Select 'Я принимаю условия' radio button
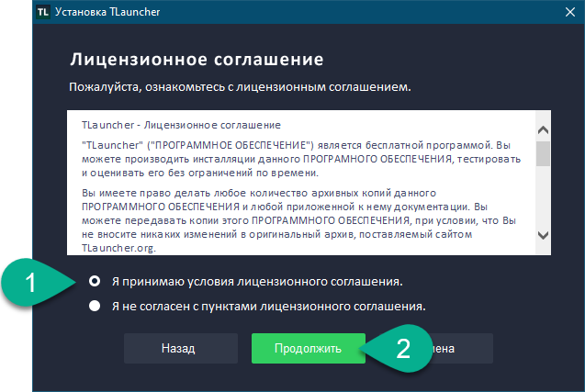 click(95, 281)
